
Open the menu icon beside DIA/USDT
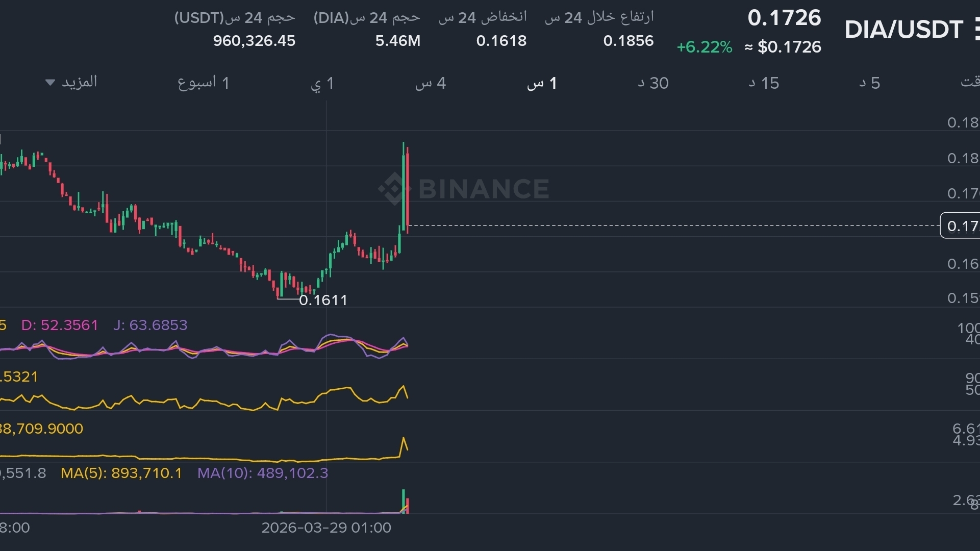[x=976, y=29]
